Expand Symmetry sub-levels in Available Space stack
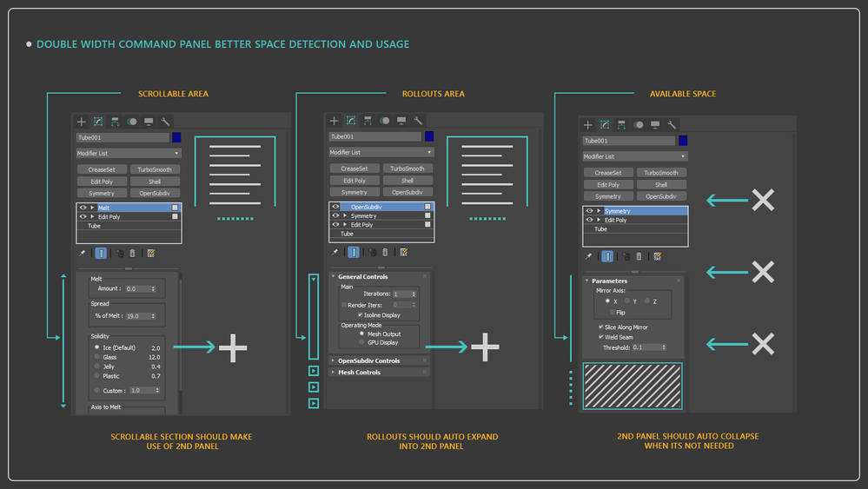 599,211
